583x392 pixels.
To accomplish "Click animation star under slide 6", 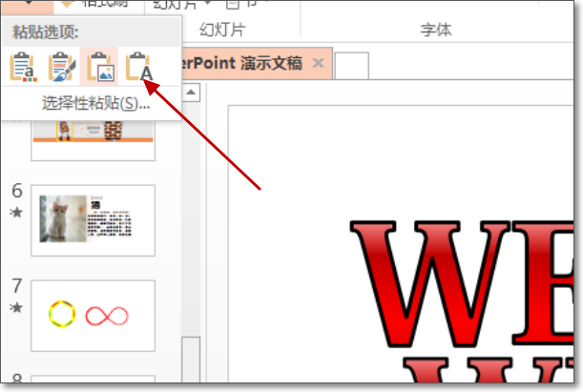I will (x=16, y=212).
